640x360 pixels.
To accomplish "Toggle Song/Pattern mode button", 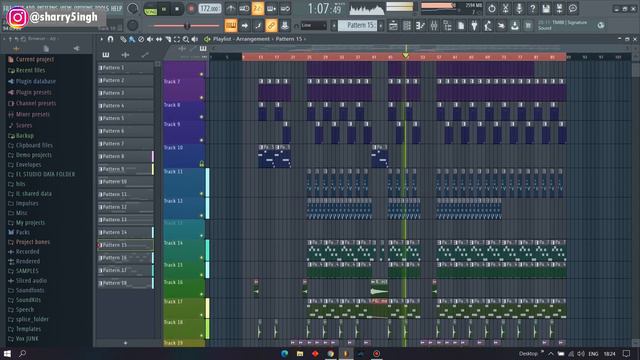I will [151, 10].
